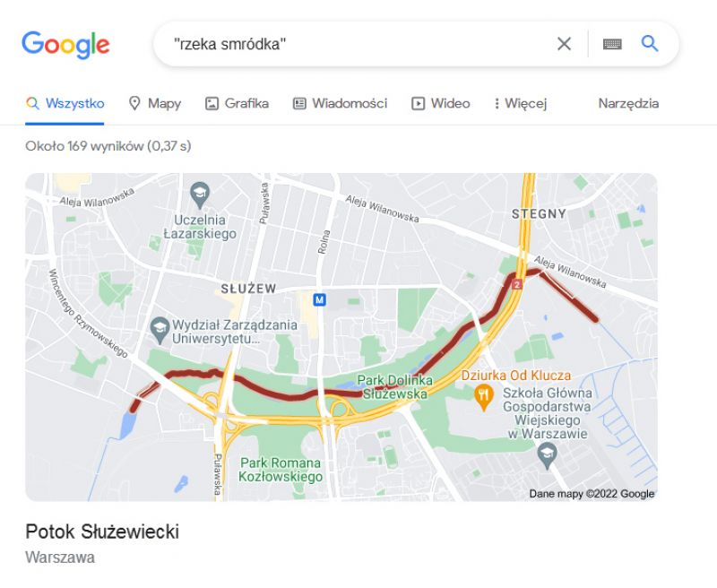Select the Uczelnia Łazarskiego map pin
Screen dimensions: 717x588
click(x=200, y=195)
